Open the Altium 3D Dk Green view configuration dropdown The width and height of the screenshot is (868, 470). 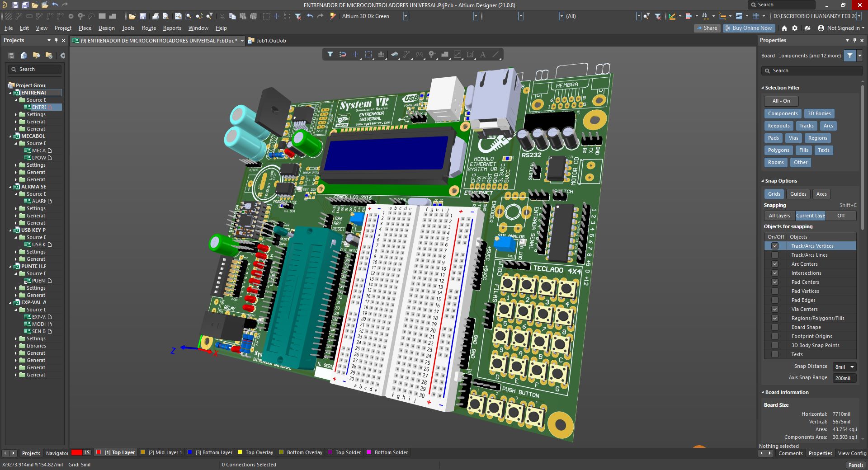point(406,16)
